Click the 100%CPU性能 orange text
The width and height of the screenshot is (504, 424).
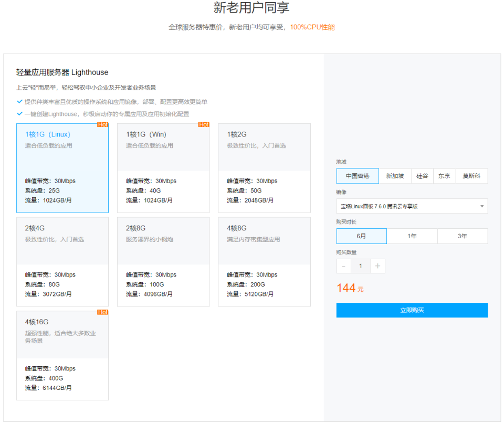[312, 27]
